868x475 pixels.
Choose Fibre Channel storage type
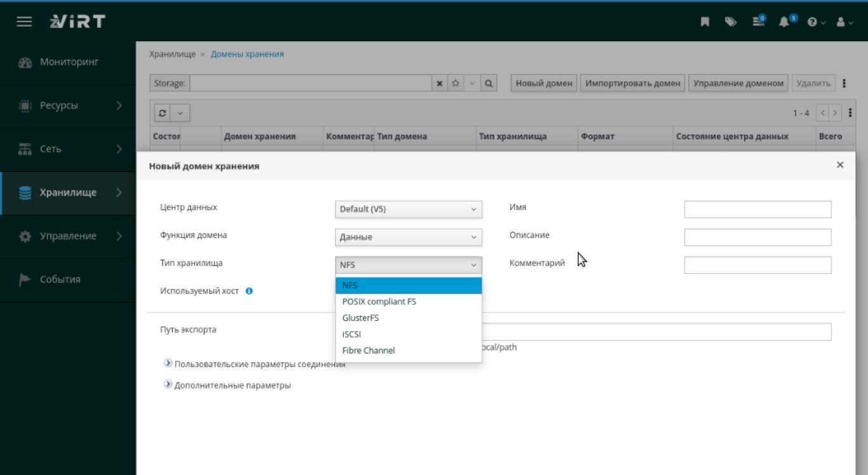tap(368, 351)
